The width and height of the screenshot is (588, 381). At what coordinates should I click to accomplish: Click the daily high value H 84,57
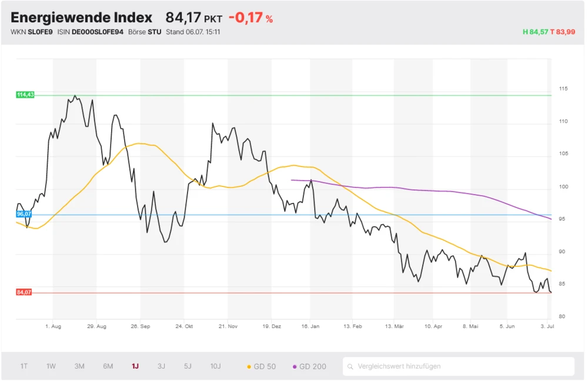(x=535, y=32)
